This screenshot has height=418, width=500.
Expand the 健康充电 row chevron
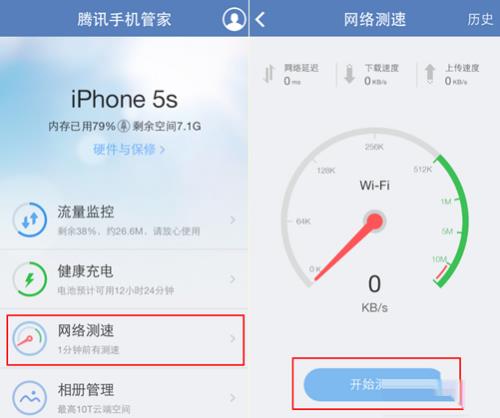point(233,279)
